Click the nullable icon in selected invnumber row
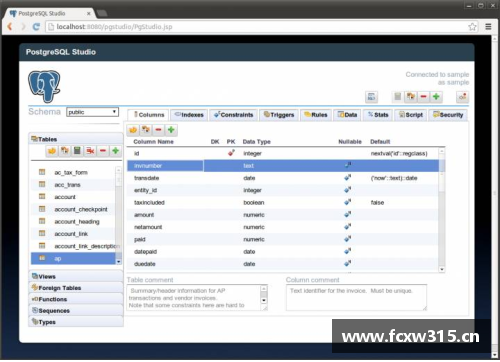The height and width of the screenshot is (362, 500). point(348,165)
